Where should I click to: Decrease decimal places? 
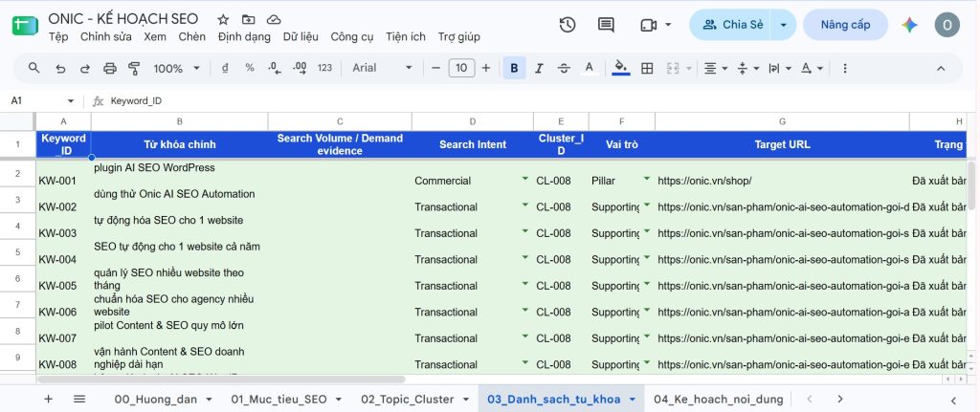(x=275, y=68)
